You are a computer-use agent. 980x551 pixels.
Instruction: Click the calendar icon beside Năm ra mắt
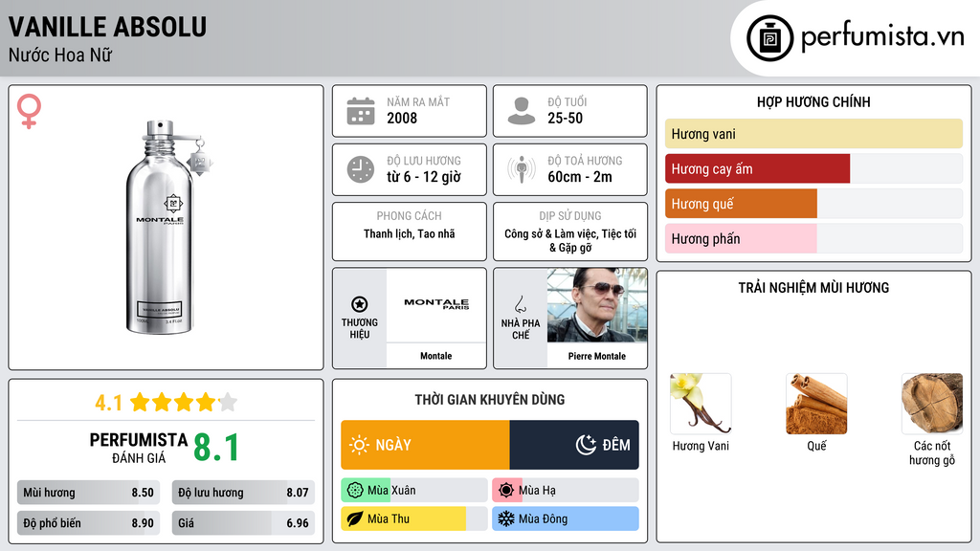click(361, 111)
